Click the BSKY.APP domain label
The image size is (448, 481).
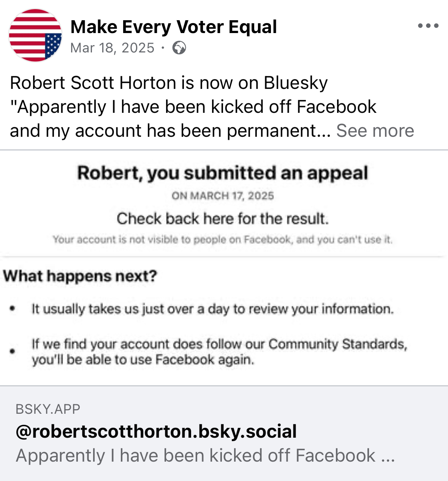pos(48,409)
